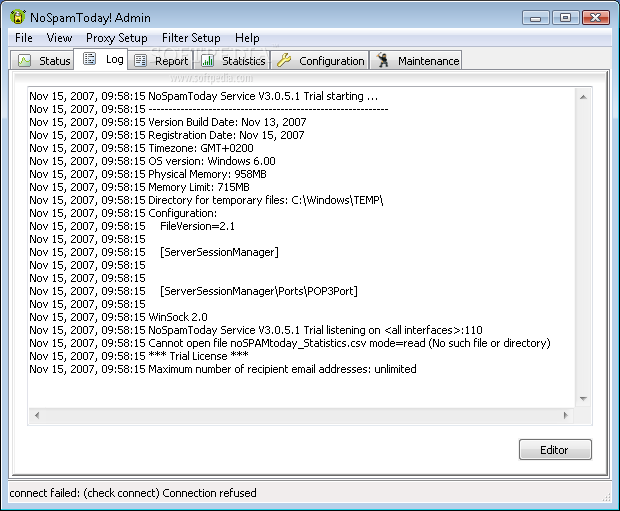Click the 'Registration Date' log line

click(167, 135)
